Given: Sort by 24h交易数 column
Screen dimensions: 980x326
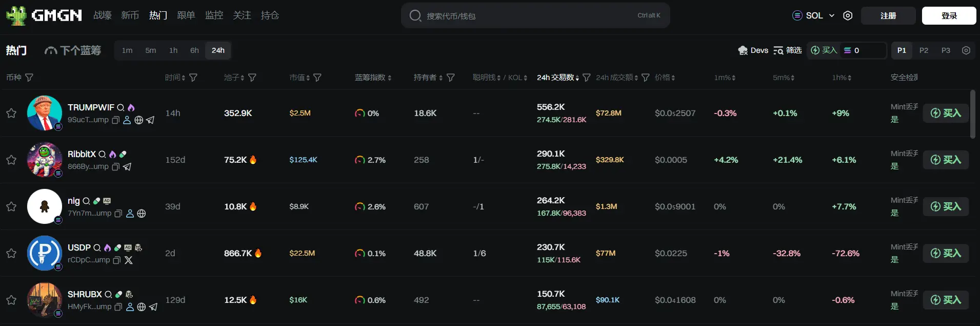Looking at the screenshot, I should pos(558,78).
